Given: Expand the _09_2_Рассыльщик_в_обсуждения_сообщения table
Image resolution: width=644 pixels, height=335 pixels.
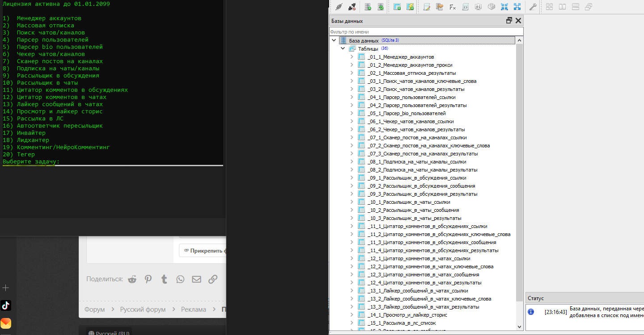Looking at the screenshot, I should pos(352,186).
